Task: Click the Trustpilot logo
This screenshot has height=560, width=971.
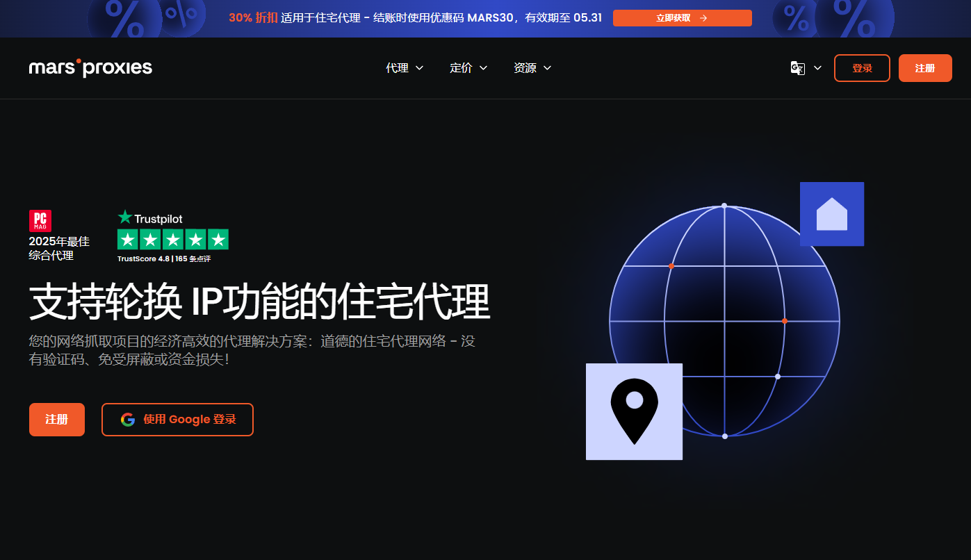Action: [x=150, y=217]
